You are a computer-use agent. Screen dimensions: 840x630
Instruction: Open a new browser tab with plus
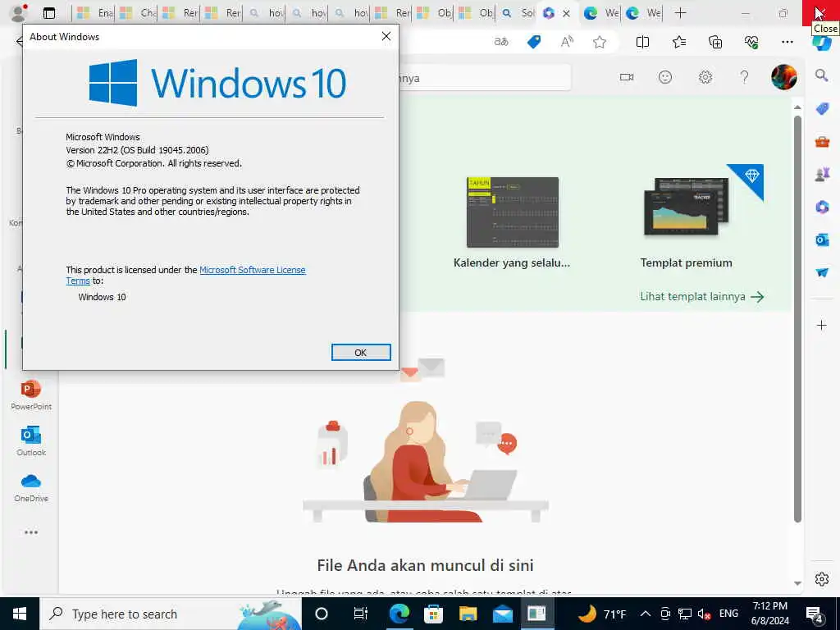pyautogui.click(x=680, y=13)
